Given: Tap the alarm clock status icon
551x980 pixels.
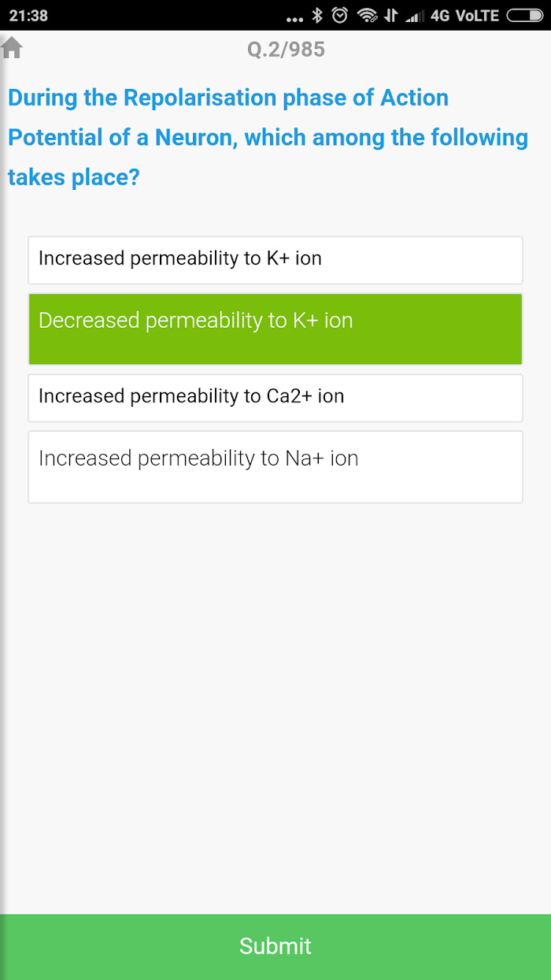Looking at the screenshot, I should point(340,15).
